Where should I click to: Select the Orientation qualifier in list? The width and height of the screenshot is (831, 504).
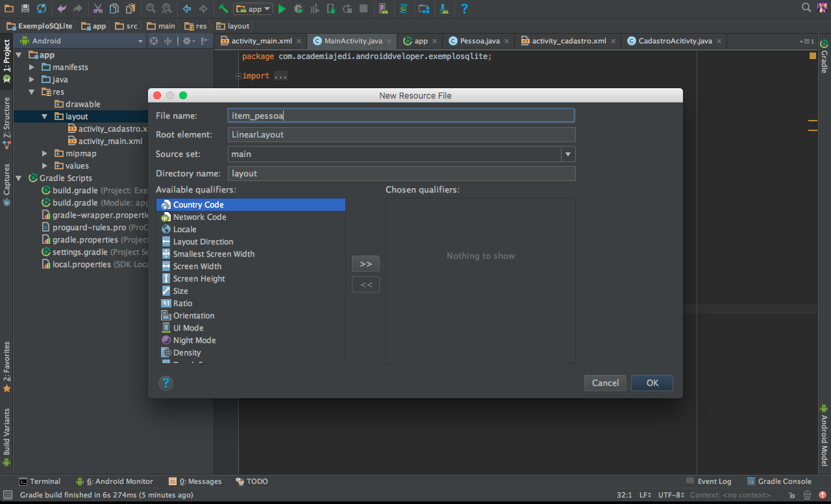(193, 316)
